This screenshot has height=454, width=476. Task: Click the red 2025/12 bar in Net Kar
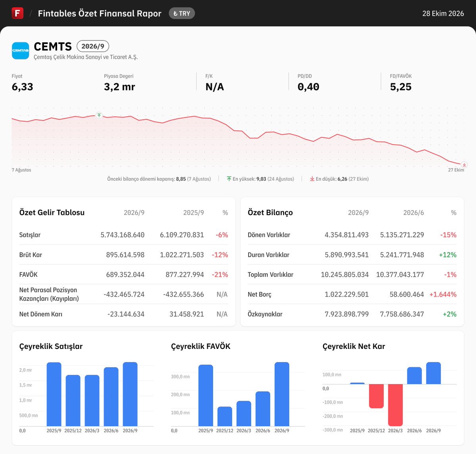(x=376, y=396)
